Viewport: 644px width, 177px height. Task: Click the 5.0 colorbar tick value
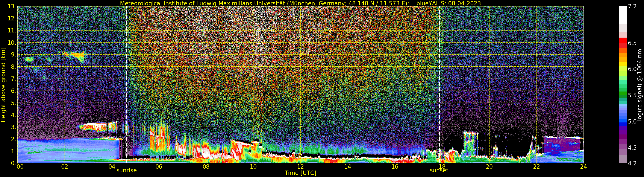pyautogui.click(x=632, y=121)
